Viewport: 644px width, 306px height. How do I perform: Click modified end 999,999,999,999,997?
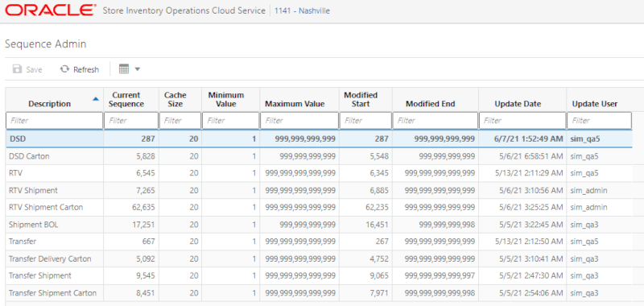440,275
